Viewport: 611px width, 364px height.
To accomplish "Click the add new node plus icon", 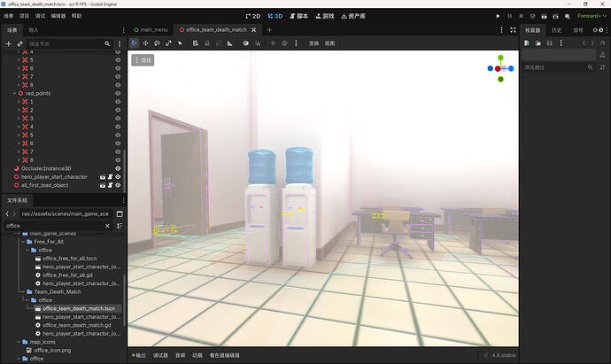I will pos(9,43).
